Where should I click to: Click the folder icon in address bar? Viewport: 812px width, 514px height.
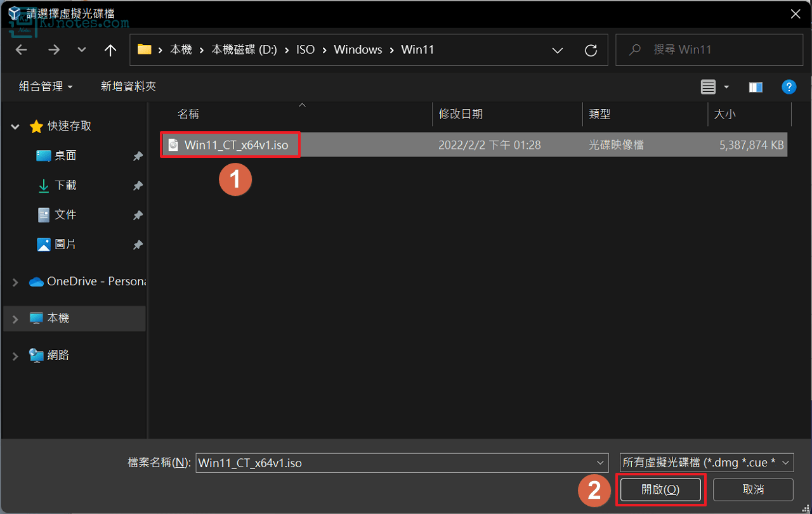click(144, 49)
